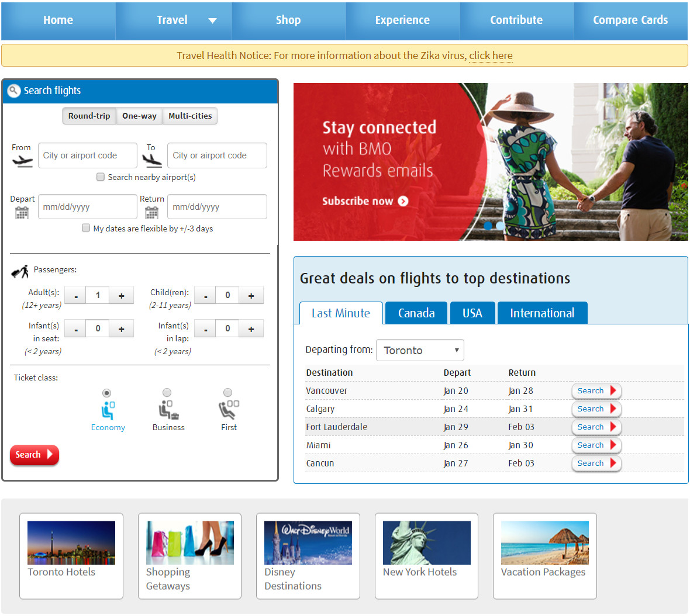Go to the Home menu item

click(x=58, y=20)
